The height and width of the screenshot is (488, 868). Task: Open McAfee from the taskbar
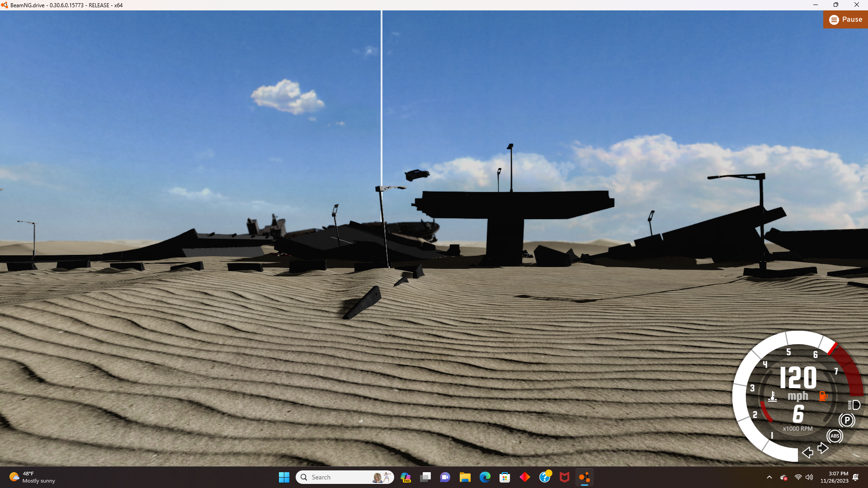click(x=564, y=477)
